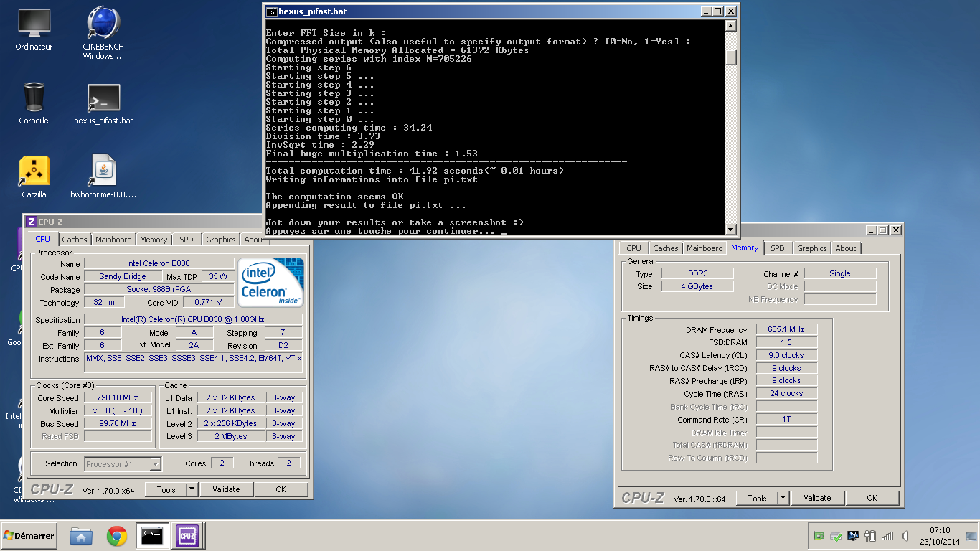Click the console scrollbar down arrow

731,230
